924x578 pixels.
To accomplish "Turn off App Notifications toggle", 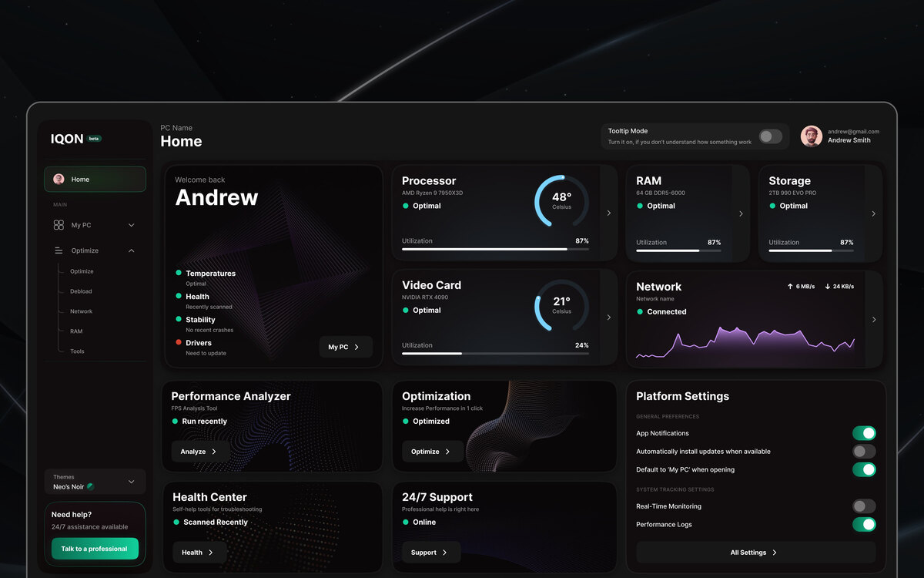I will 864,433.
